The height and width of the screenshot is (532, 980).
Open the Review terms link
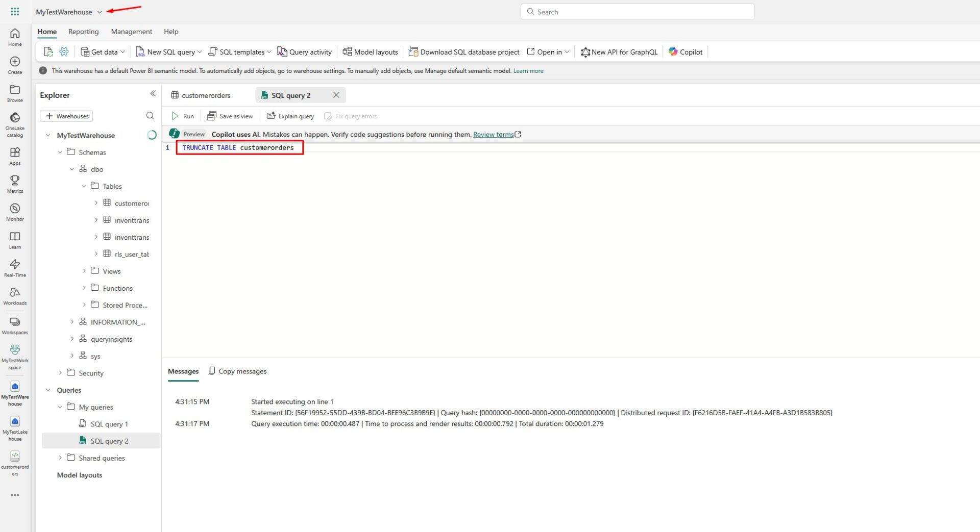[493, 135]
